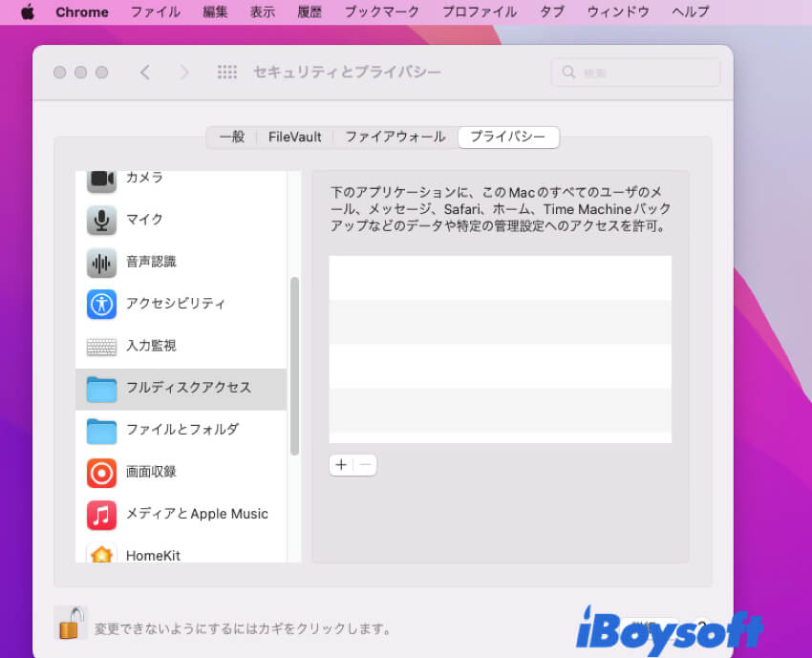Select カメラ text in the privacy list

[144, 177]
